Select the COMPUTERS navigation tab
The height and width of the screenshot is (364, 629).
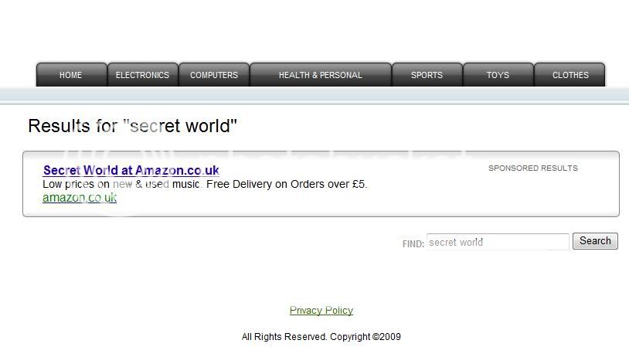(x=214, y=75)
